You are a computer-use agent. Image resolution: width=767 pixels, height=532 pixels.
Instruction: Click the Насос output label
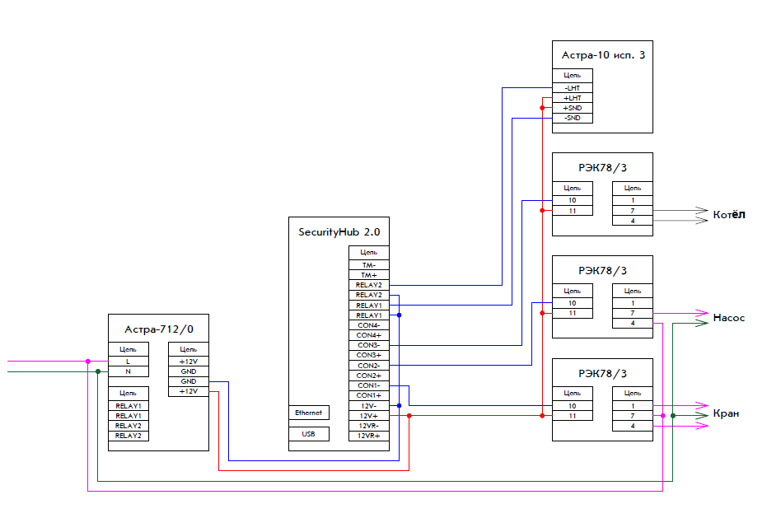click(x=729, y=318)
